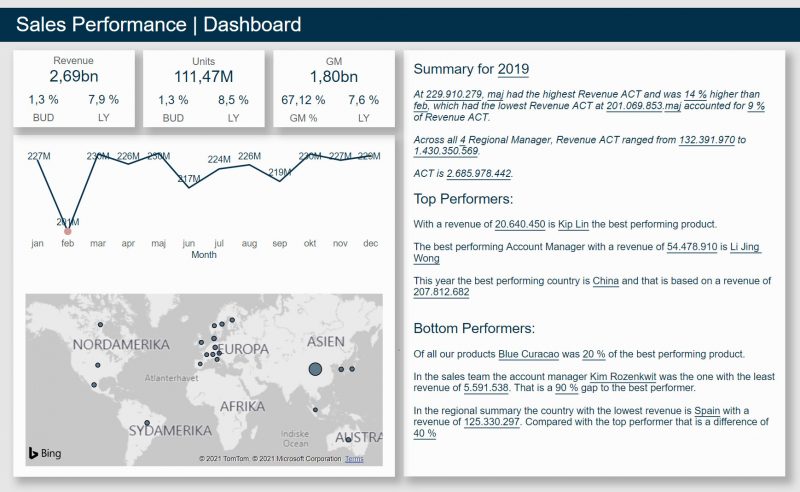Image resolution: width=800 pixels, height=492 pixels.
Task: Click the Bottom Performers: heading
Action: [474, 328]
